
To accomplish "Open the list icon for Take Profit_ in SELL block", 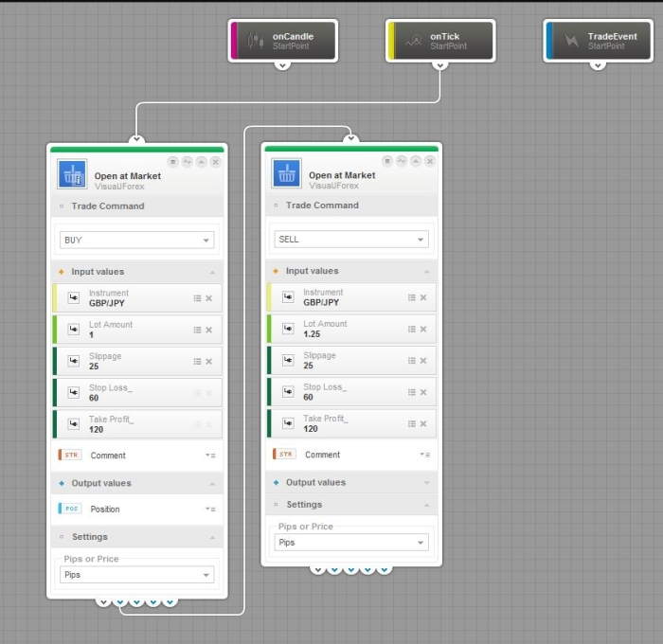I will 411,423.
